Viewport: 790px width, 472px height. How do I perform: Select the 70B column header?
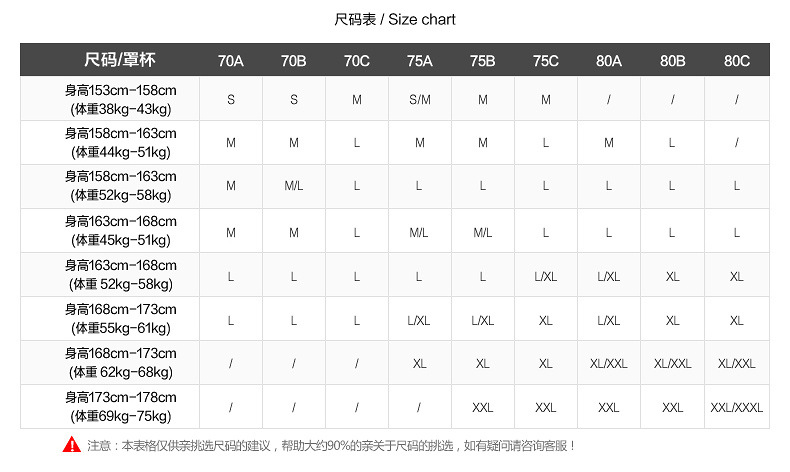294,61
